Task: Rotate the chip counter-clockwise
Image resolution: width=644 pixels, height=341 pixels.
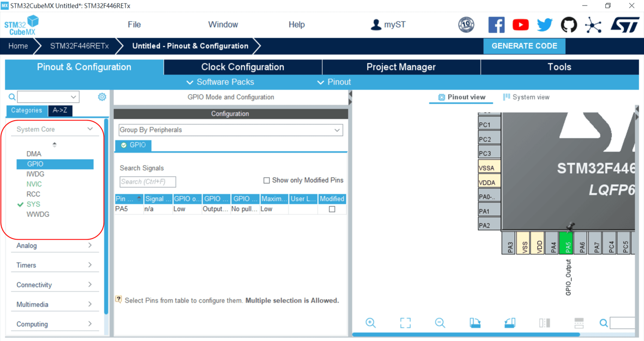Action: click(510, 323)
